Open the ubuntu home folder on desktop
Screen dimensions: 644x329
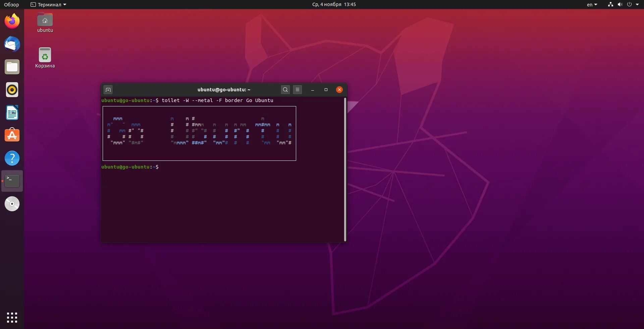[x=45, y=23]
